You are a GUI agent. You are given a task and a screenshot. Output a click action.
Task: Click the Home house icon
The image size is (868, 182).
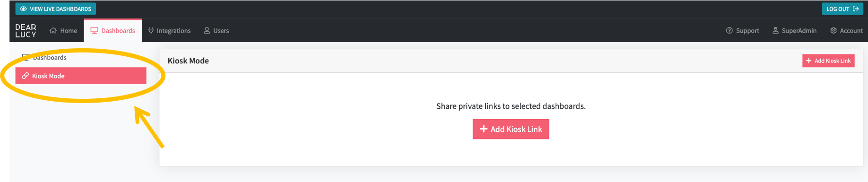pyautogui.click(x=53, y=30)
